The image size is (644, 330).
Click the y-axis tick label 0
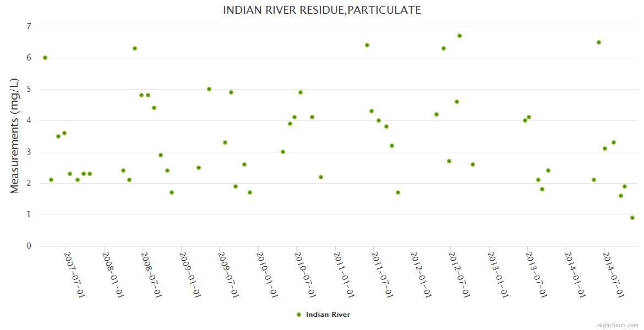(29, 246)
